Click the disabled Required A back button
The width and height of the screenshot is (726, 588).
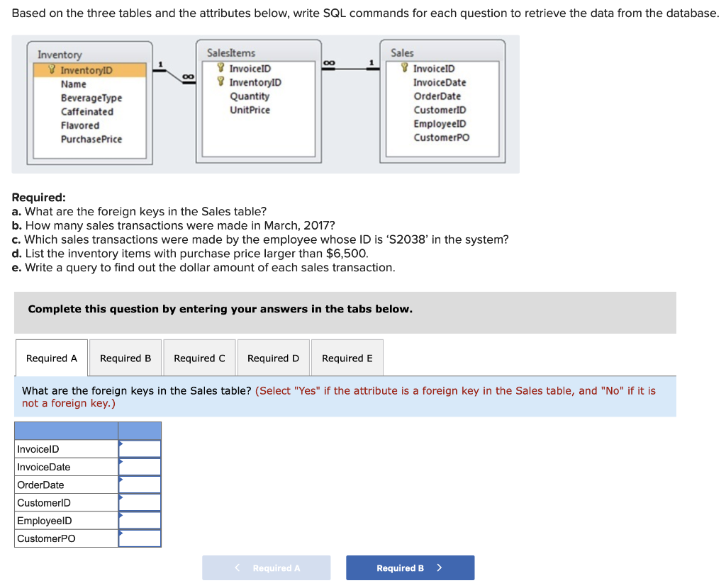[x=266, y=567]
